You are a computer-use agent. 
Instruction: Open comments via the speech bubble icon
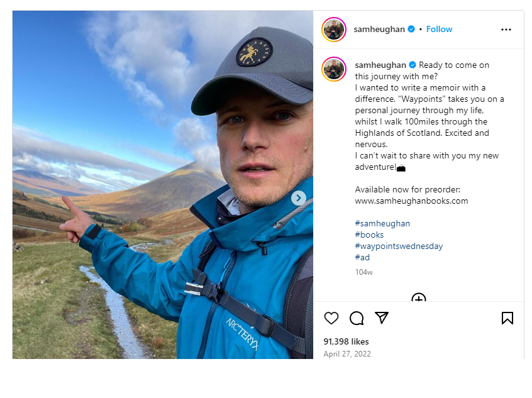tap(357, 318)
